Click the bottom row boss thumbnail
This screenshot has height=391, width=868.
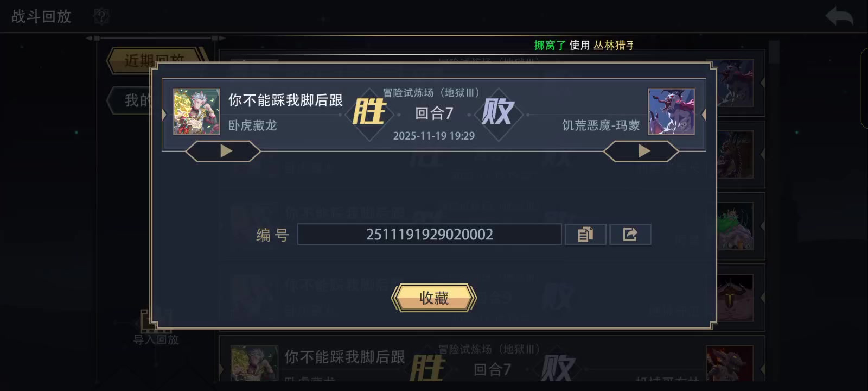(x=730, y=363)
